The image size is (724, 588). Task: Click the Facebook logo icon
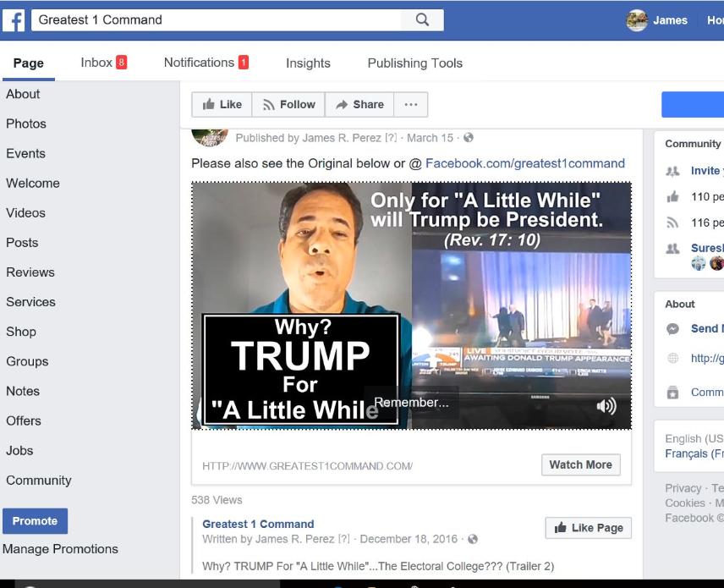[x=14, y=20]
